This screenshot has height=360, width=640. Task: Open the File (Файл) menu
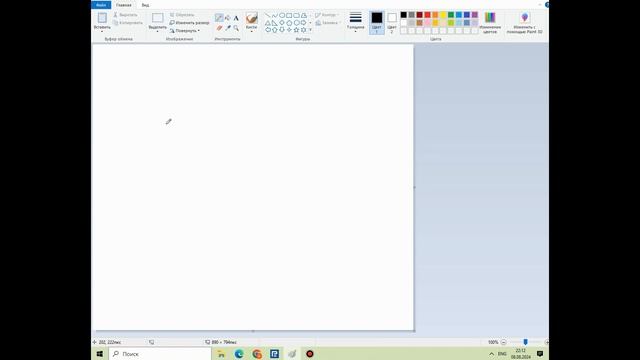tap(101, 5)
